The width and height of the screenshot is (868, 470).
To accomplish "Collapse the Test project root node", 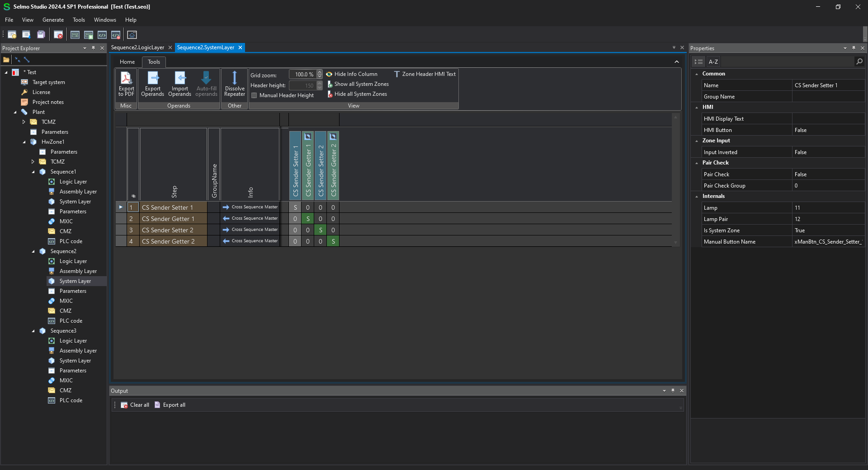I will (x=6, y=72).
